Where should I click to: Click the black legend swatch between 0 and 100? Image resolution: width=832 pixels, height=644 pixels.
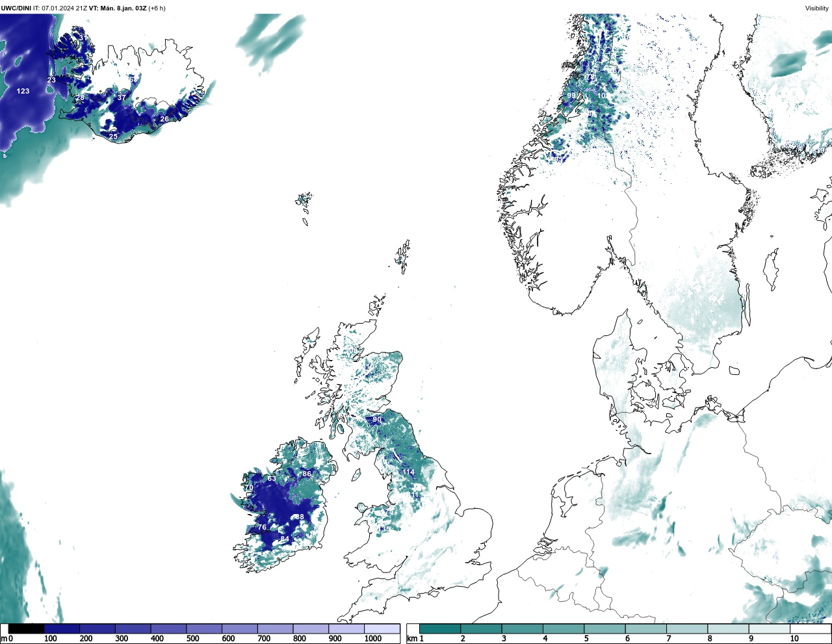pos(26,629)
